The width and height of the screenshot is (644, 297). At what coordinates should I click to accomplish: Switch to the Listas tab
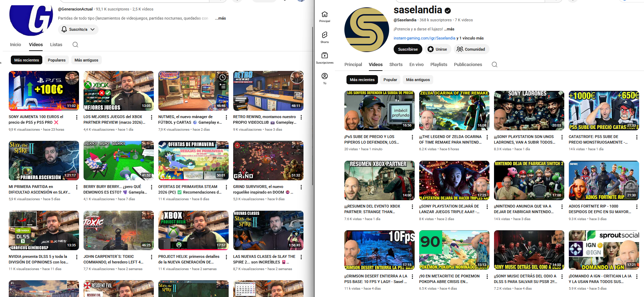tap(56, 45)
